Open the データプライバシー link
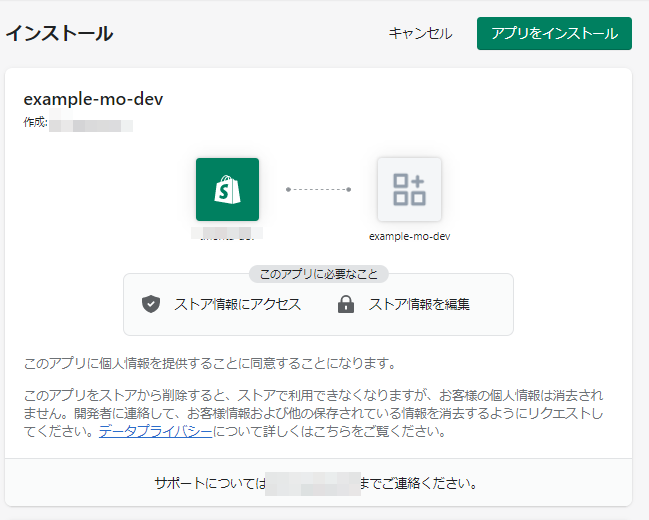 point(155,431)
